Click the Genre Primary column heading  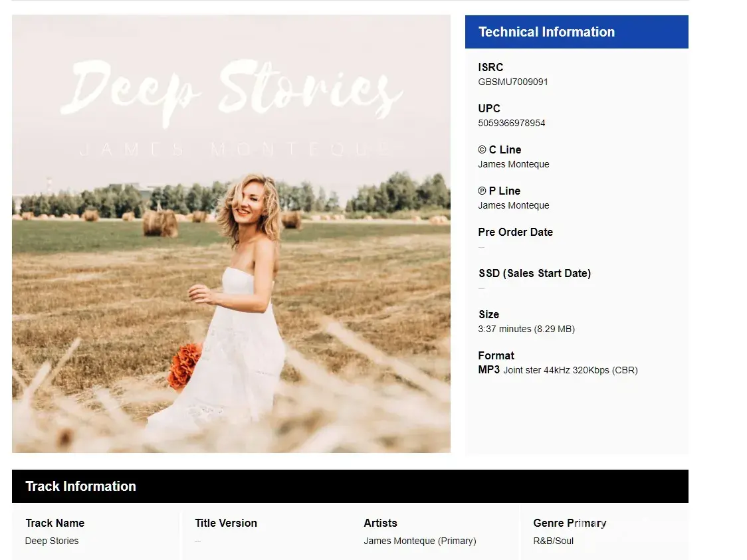(x=570, y=523)
